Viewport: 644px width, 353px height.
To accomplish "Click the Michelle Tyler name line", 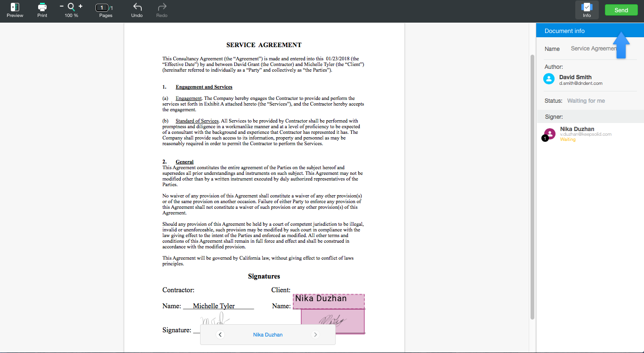I will 218,306.
